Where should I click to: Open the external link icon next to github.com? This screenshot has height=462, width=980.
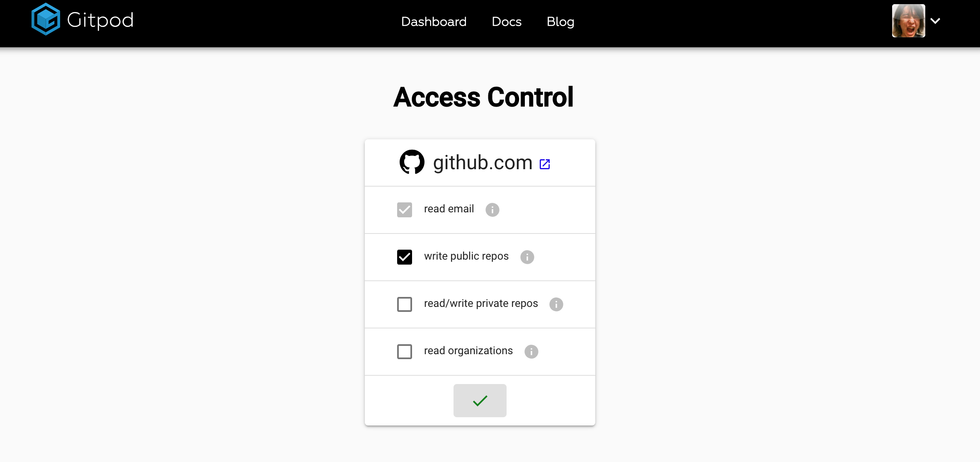coord(545,163)
